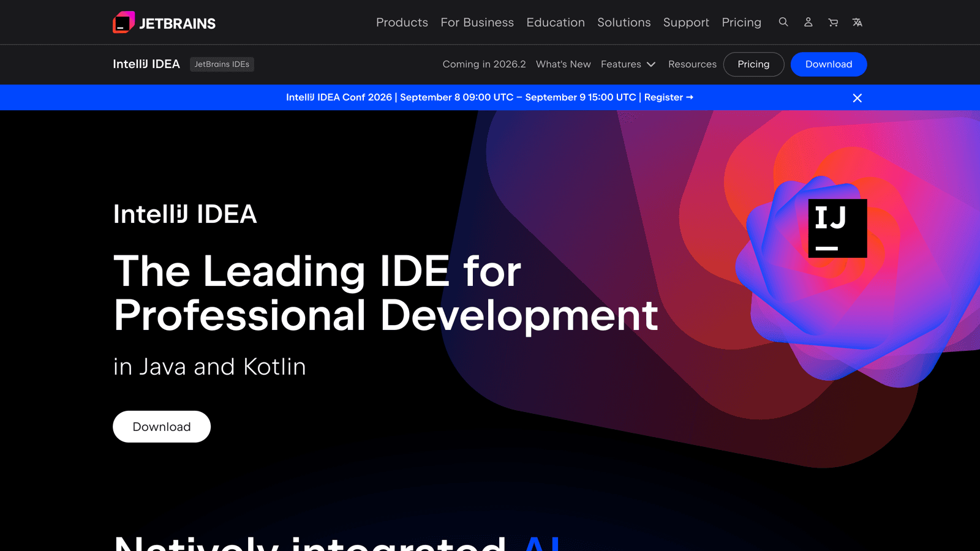Click the IJ product logo tile
Viewport: 980px width, 551px height.
point(837,228)
